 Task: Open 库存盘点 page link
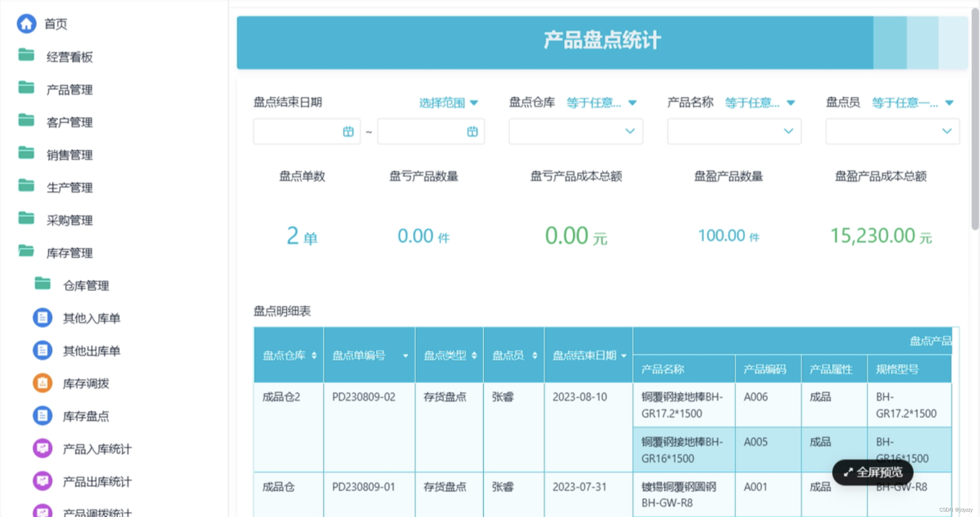click(86, 416)
